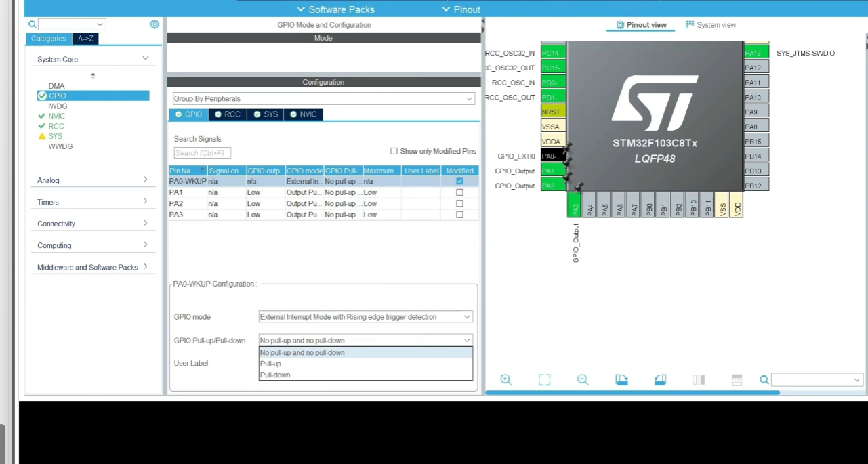868x464 pixels.
Task: Flip the chip vertically
Action: coord(737,380)
